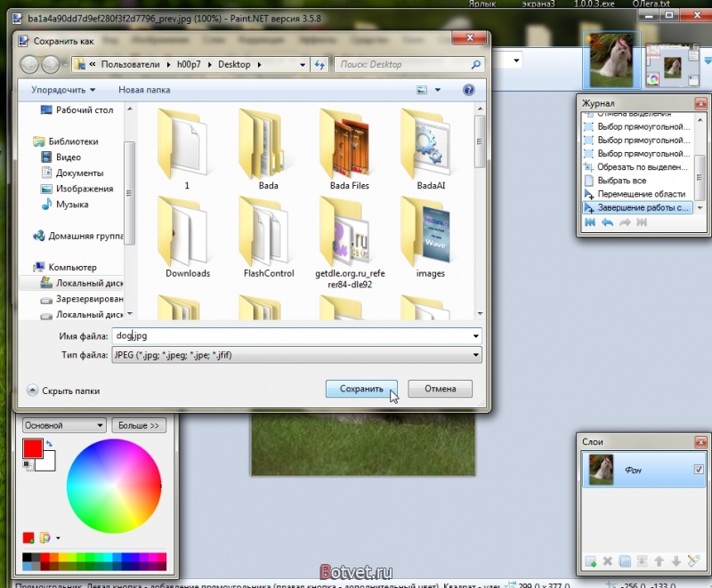This screenshot has height=588, width=712.
Task: Click Новая папка in dialog toolbar
Action: 144,90
